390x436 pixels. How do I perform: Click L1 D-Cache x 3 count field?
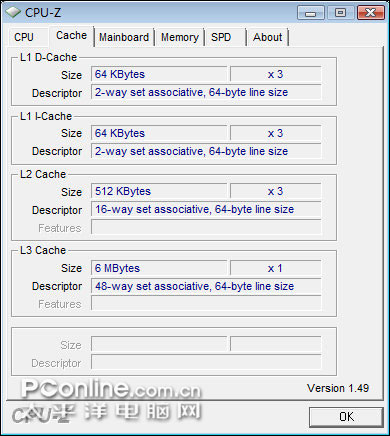(275, 74)
